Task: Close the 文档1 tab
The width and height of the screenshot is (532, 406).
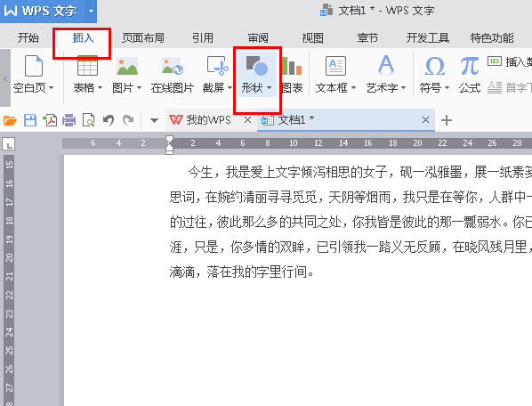Action: tap(425, 120)
